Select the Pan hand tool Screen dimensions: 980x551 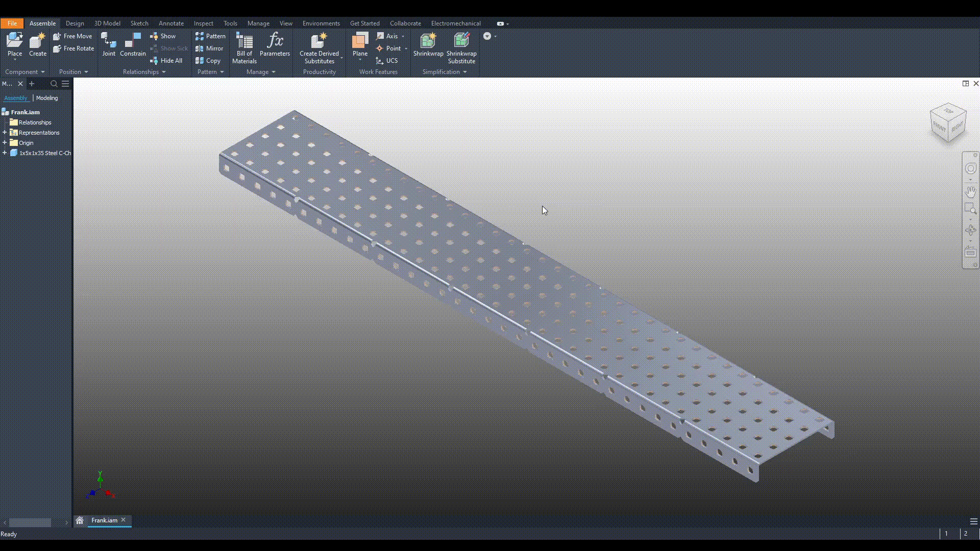pyautogui.click(x=970, y=192)
